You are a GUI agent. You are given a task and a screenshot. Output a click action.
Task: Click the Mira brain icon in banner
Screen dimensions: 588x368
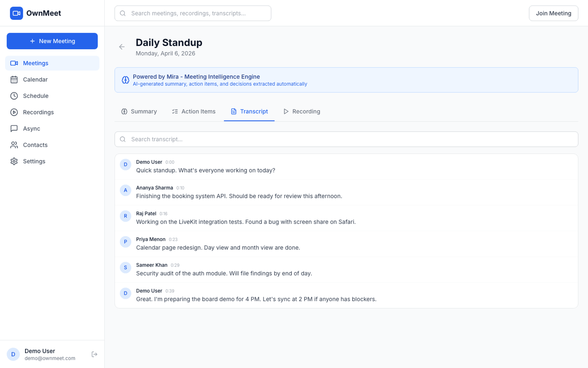(125, 80)
